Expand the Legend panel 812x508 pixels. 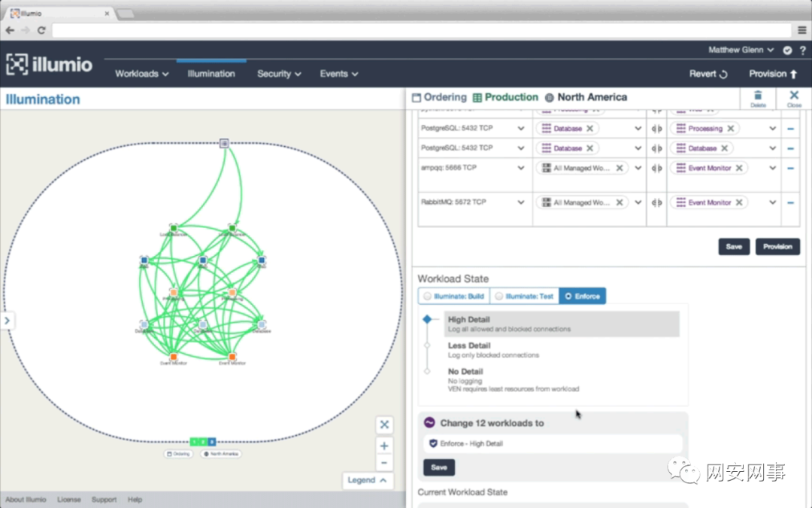pyautogui.click(x=367, y=480)
